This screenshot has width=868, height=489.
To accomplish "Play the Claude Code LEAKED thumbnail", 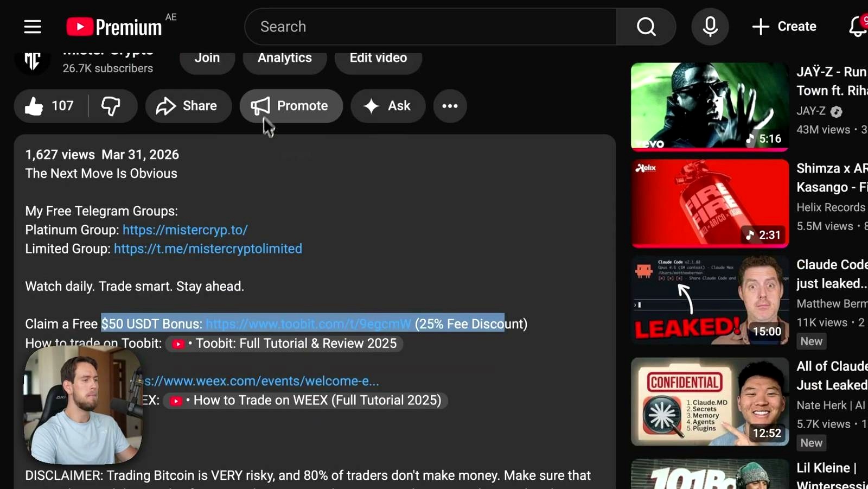I will (x=710, y=300).
